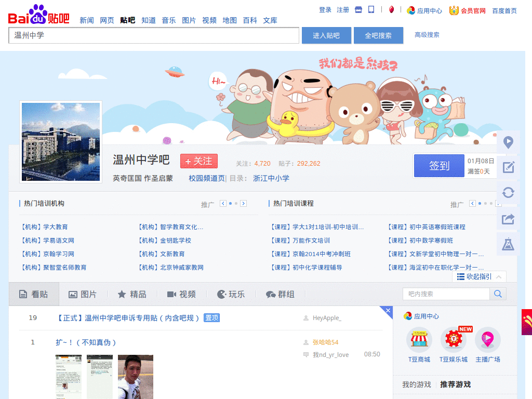This screenshot has width=532, height=399.
Task: Click the previous arrow in 热门培训机构
Action: (223, 204)
